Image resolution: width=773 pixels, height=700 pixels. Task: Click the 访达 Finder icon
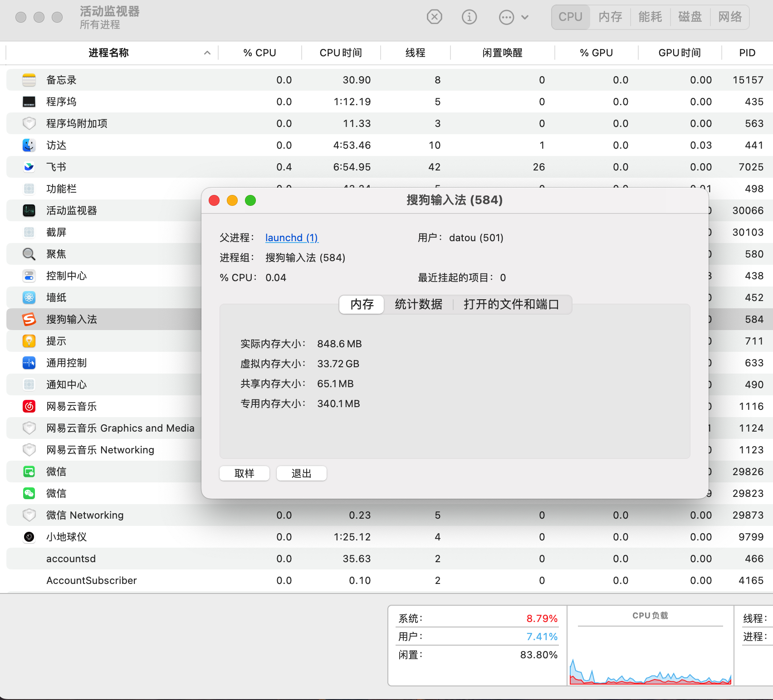29,145
